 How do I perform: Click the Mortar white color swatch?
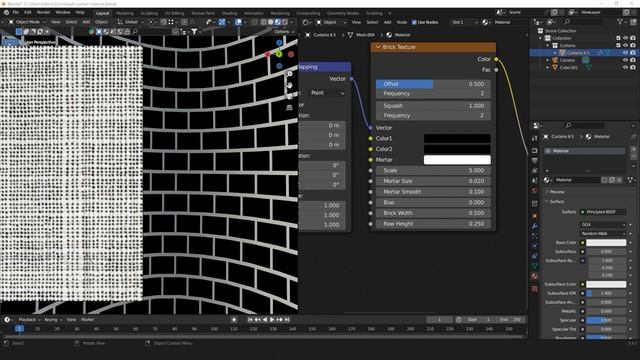coord(457,160)
